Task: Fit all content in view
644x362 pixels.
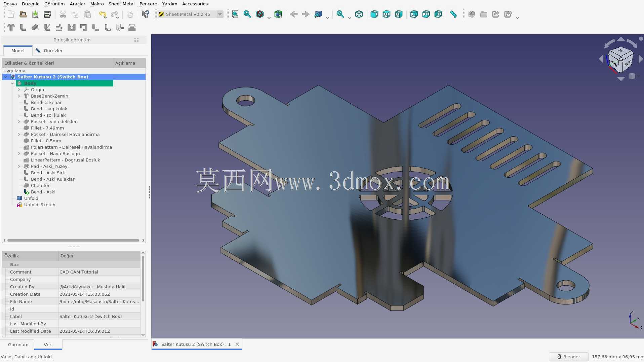Action: [x=235, y=14]
